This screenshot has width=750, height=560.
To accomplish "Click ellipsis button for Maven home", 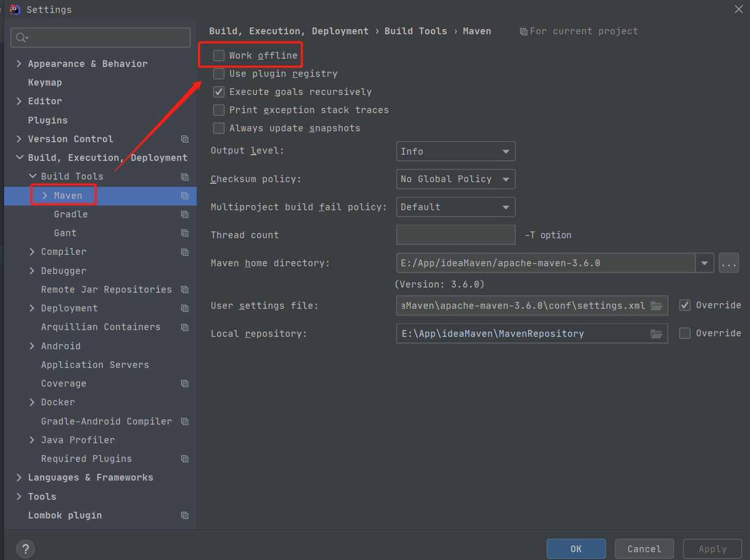I will (729, 263).
